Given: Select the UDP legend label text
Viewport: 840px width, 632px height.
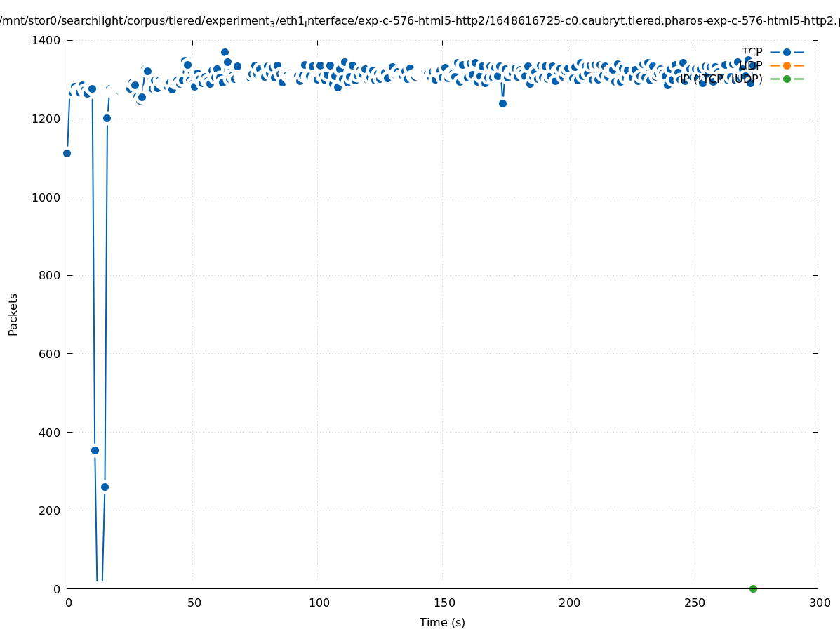Looking at the screenshot, I should pos(750,65).
